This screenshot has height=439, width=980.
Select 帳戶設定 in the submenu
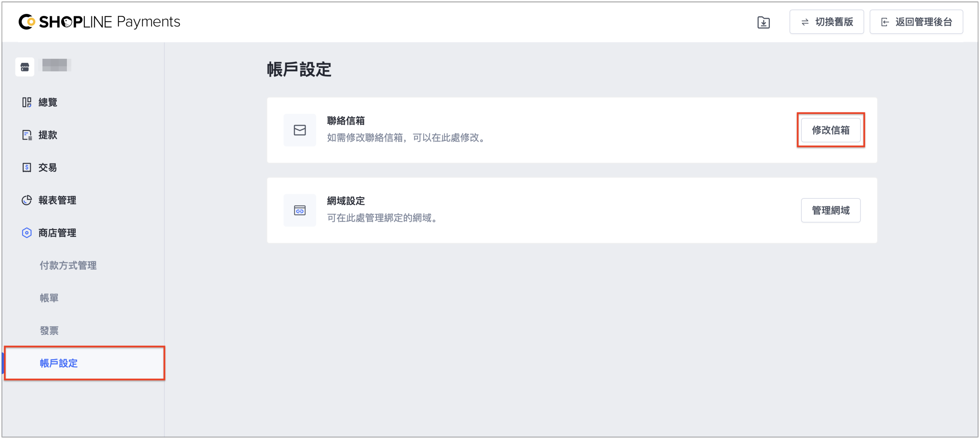click(x=84, y=363)
